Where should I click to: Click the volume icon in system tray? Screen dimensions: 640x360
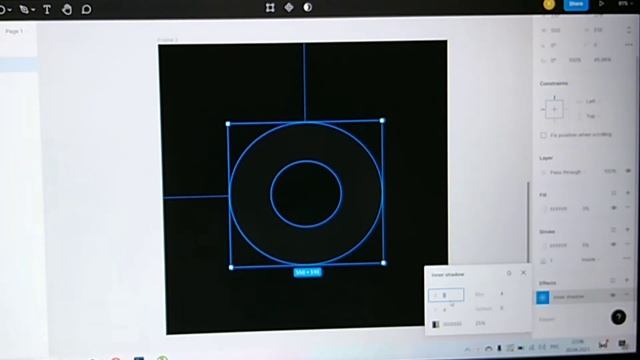[542, 348]
